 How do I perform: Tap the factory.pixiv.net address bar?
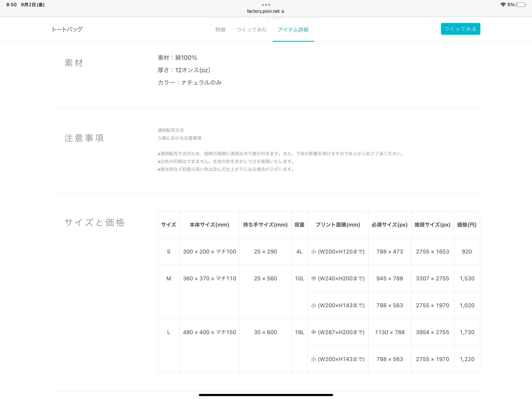tap(263, 11)
